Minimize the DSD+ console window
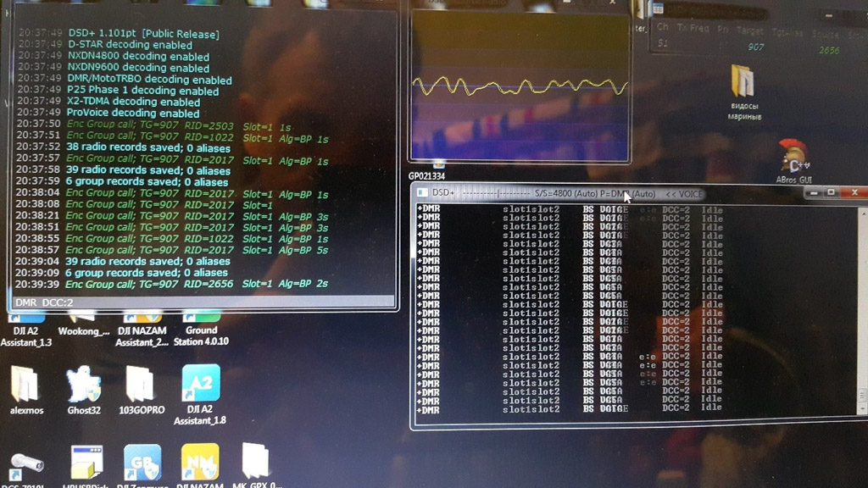 pos(813,192)
